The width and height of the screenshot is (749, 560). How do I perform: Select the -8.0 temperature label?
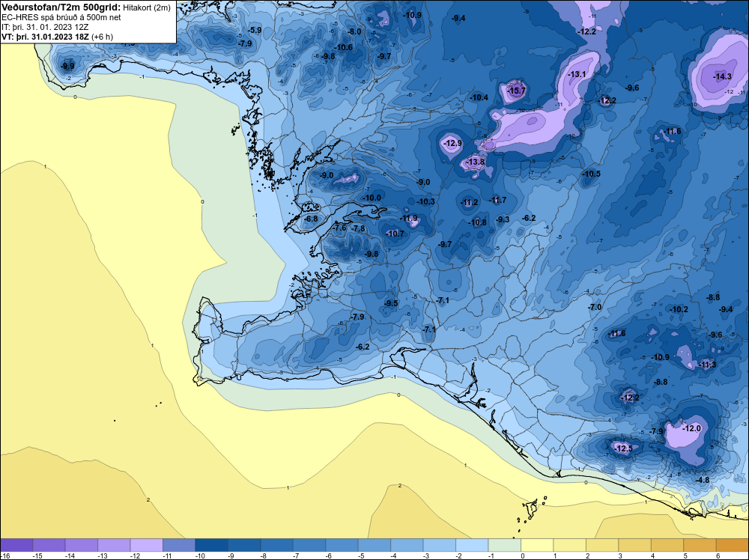click(354, 32)
